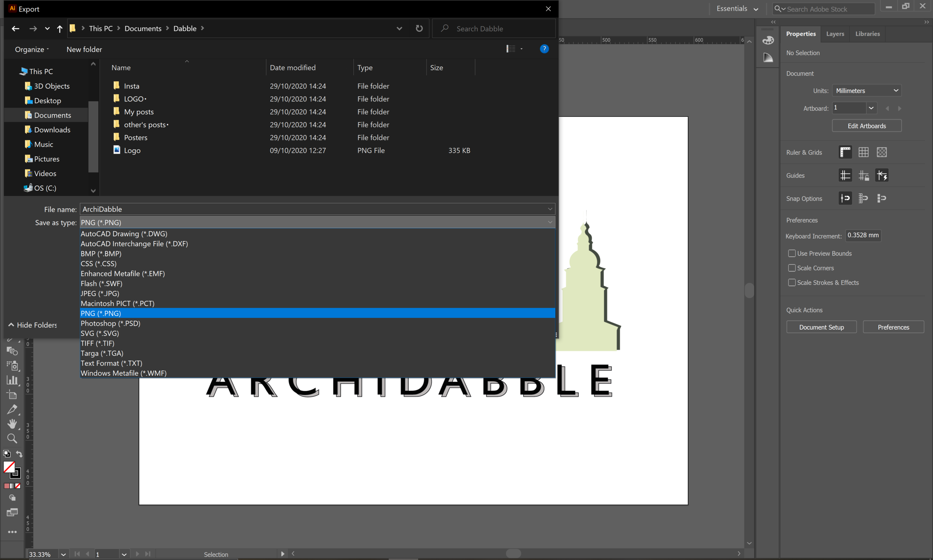Select the Zoom magnifier tool

[12, 438]
